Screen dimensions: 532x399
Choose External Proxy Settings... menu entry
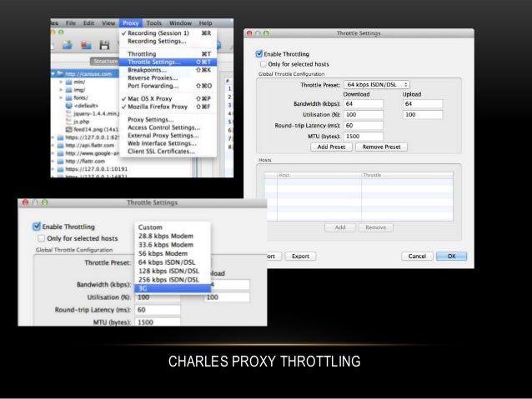click(x=168, y=135)
